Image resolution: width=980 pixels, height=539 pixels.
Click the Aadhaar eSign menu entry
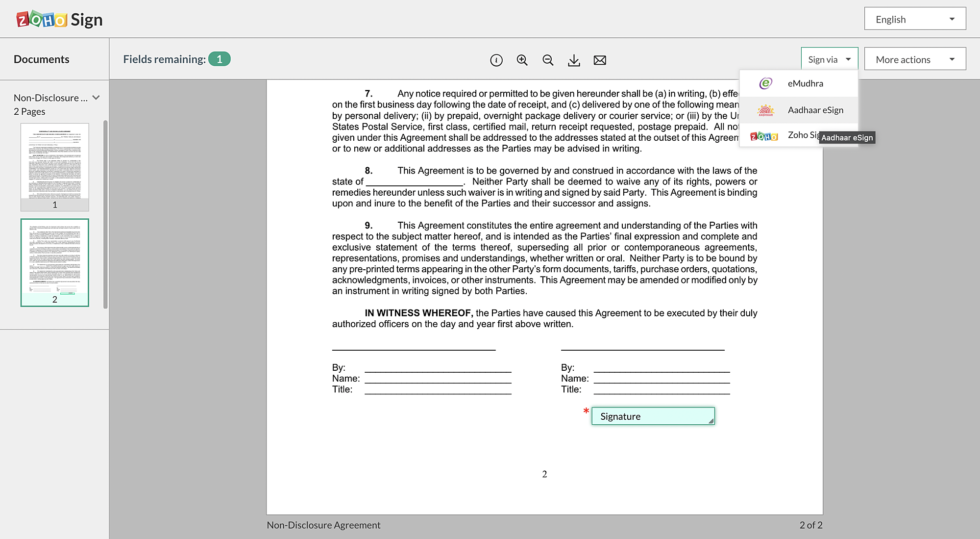[815, 109]
